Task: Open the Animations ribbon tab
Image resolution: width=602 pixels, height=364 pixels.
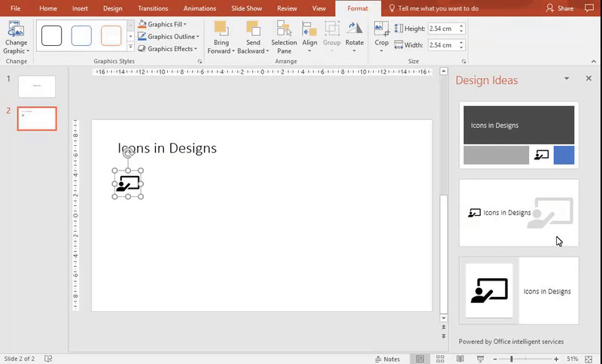Action: tap(199, 8)
